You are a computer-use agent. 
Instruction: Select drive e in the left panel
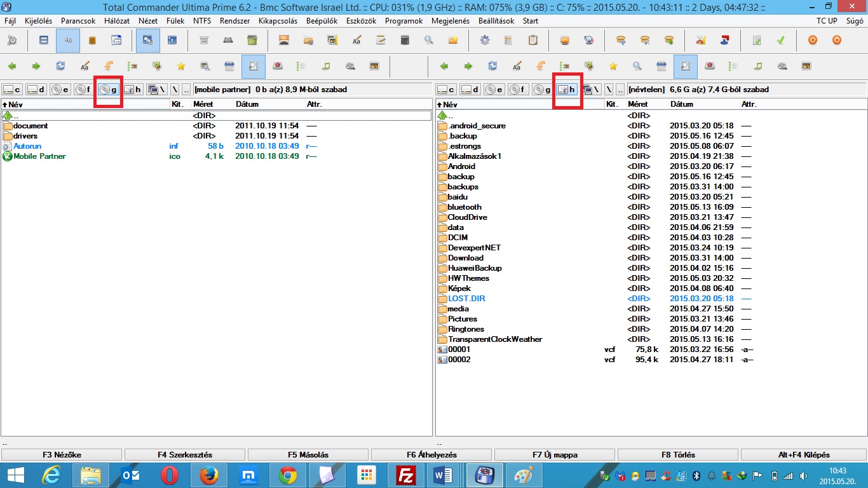pyautogui.click(x=60, y=90)
